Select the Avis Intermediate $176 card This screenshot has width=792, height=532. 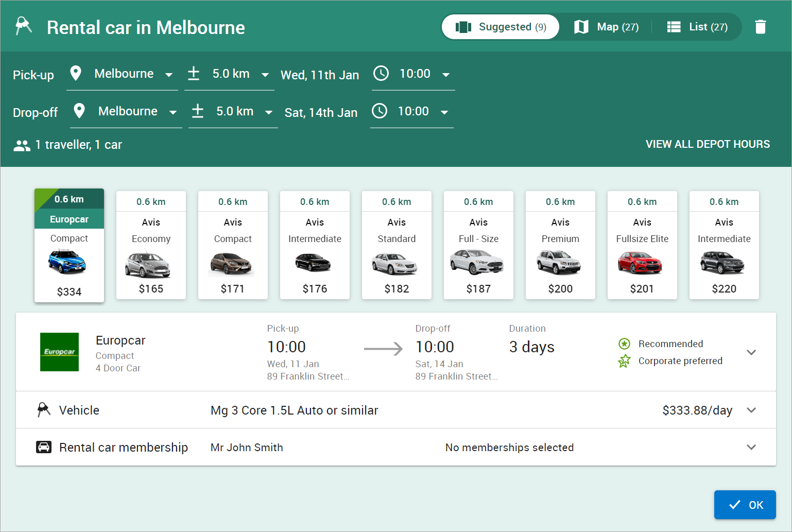tap(315, 245)
